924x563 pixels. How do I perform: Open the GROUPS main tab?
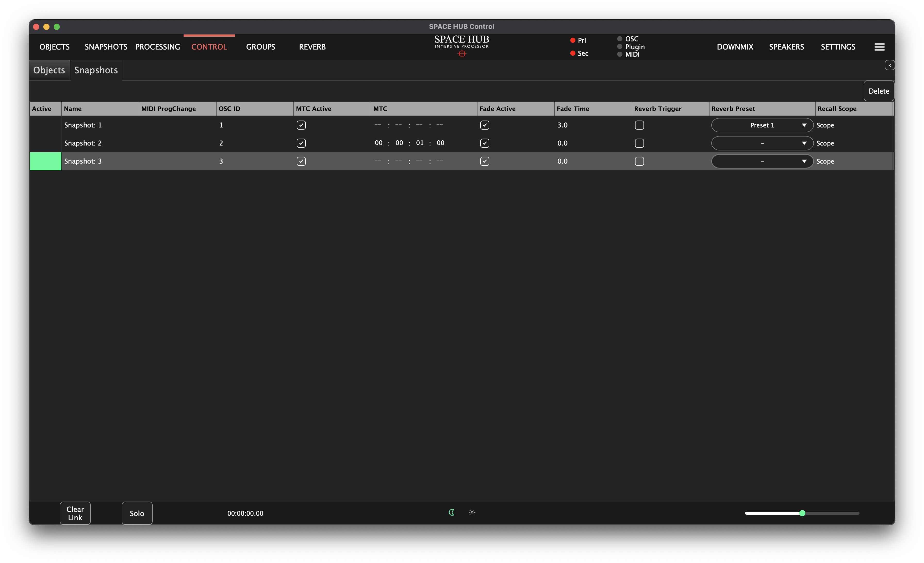pyautogui.click(x=261, y=47)
